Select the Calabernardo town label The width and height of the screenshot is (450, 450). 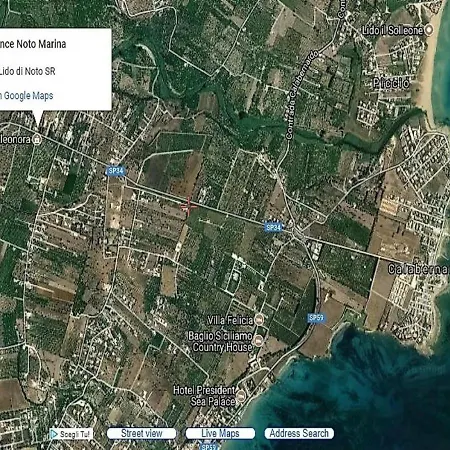[419, 269]
